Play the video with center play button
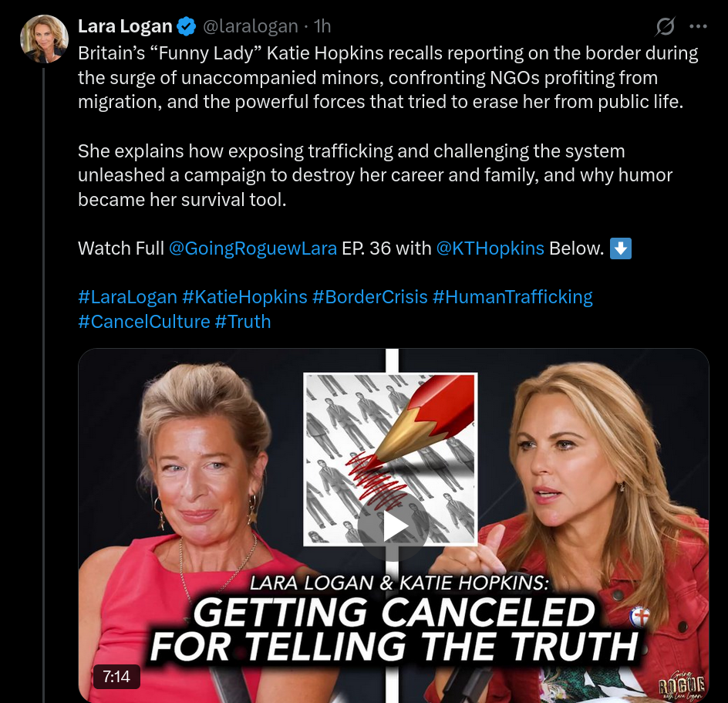Screen dimensions: 728x703 coord(393,526)
